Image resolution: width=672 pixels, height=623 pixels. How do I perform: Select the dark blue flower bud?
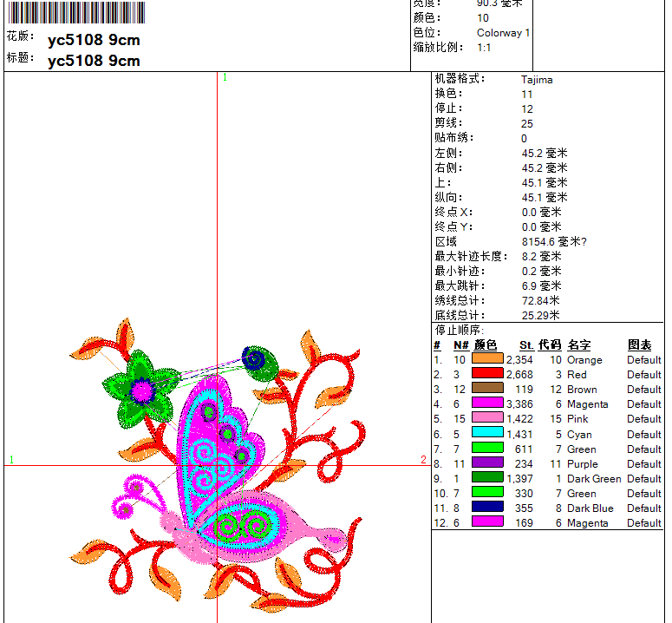256,357
